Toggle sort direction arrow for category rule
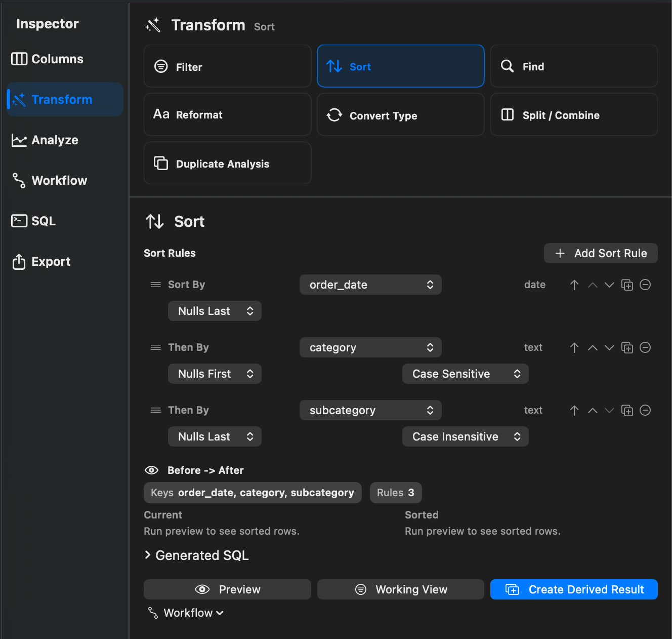This screenshot has width=672, height=639. 574,347
